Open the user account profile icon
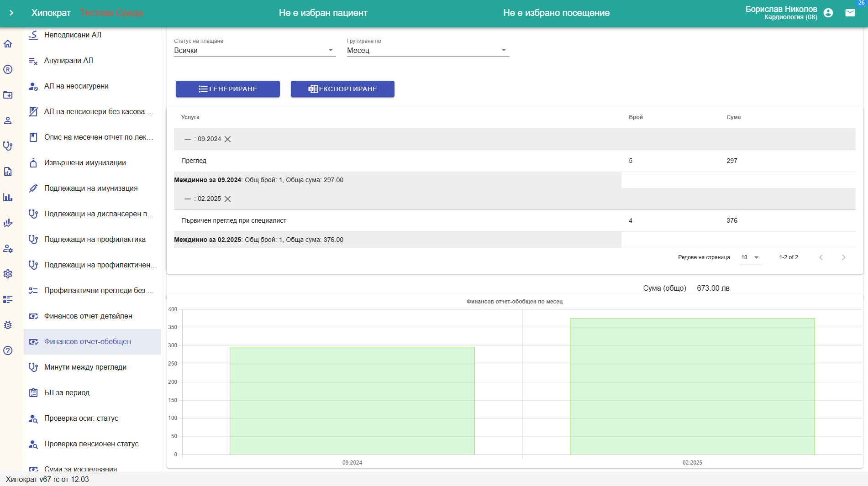 coord(828,13)
